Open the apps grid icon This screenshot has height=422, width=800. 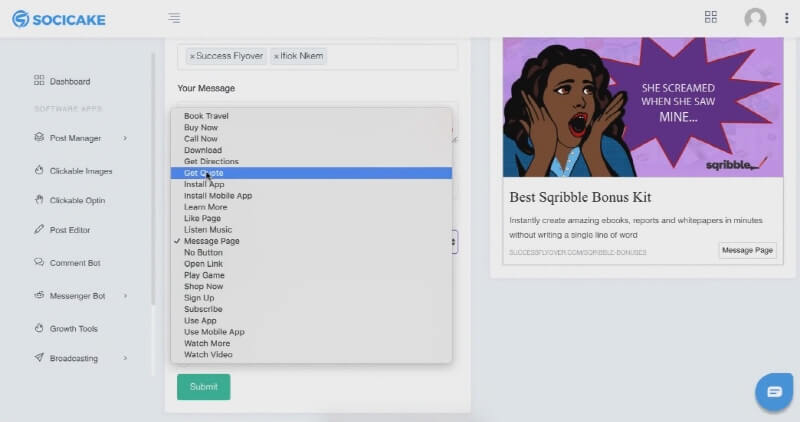(x=711, y=17)
